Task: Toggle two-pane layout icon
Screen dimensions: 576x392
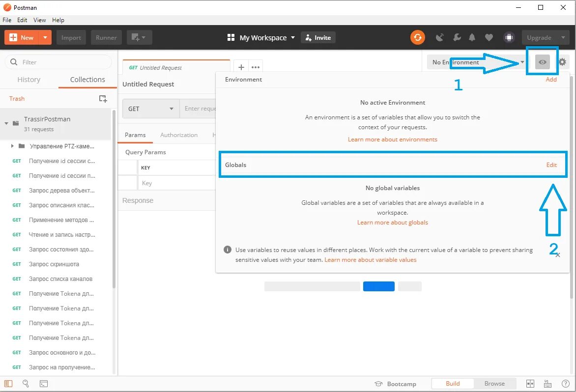Action: click(530, 384)
